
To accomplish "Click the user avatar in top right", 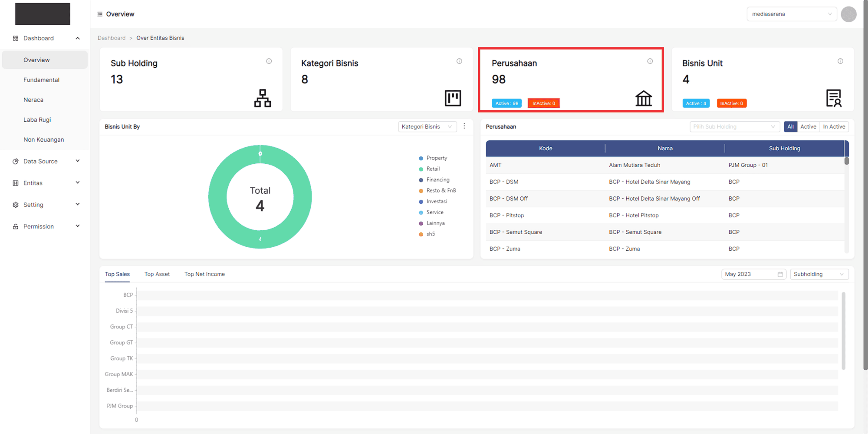I will (848, 14).
